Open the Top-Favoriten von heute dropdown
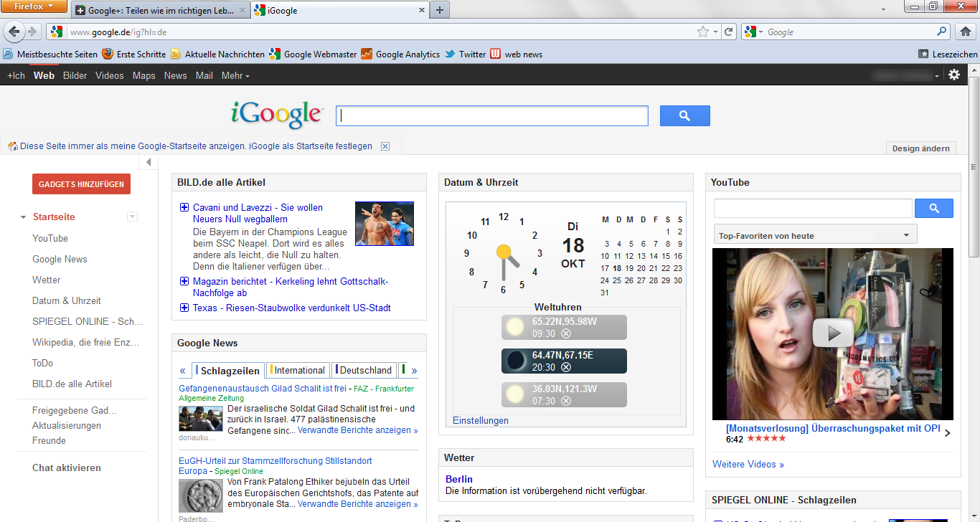The width and height of the screenshot is (980, 522). [x=815, y=235]
